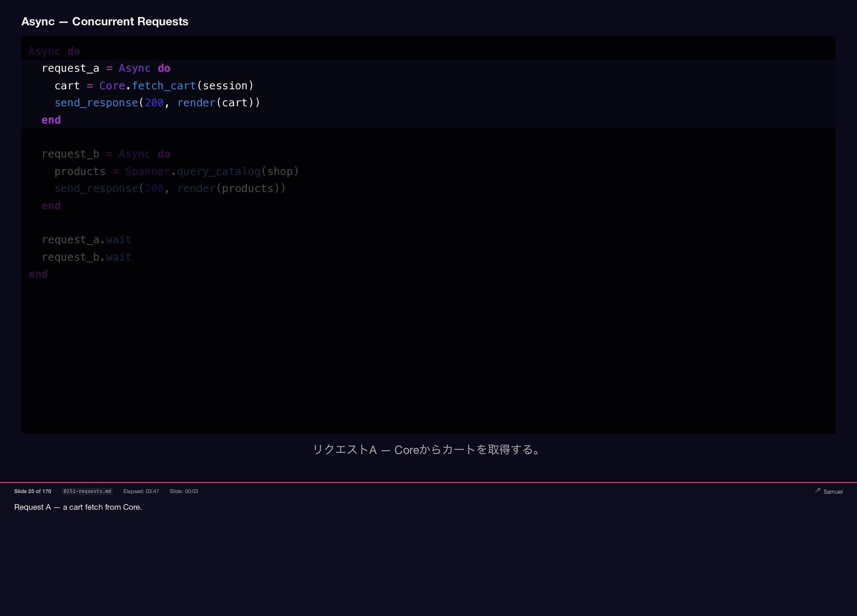This screenshot has width=857, height=616.
Task: Click the Slide 00:03 timer
Action: point(183,491)
